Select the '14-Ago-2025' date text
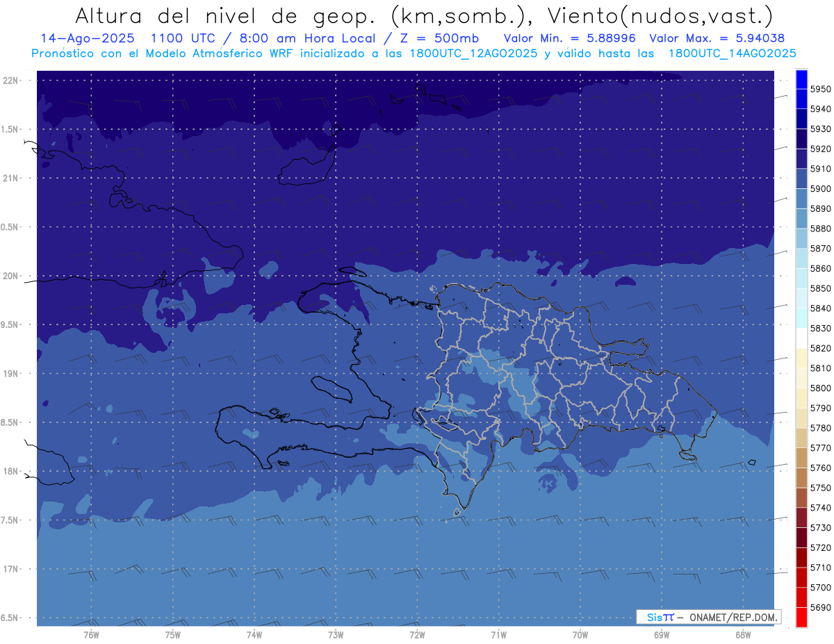This screenshot has width=834, height=644. [80, 38]
